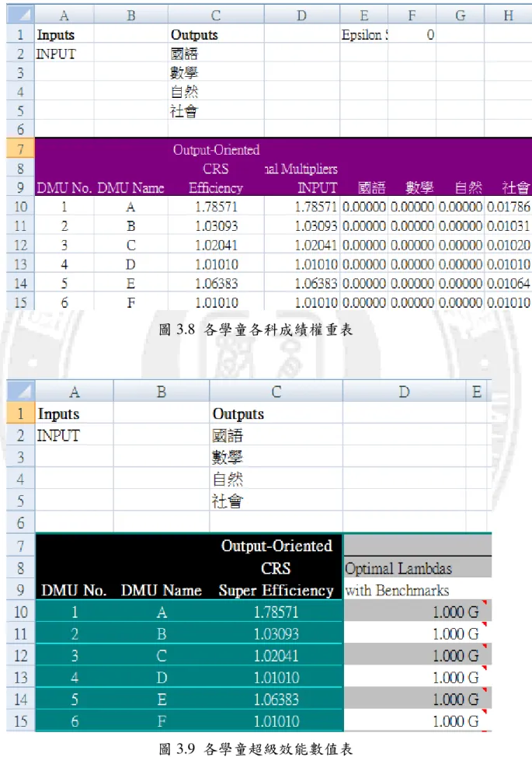Click Super Efficiency value 1.78571 in the teal table
The height and width of the screenshot is (757, 532).
(276, 612)
